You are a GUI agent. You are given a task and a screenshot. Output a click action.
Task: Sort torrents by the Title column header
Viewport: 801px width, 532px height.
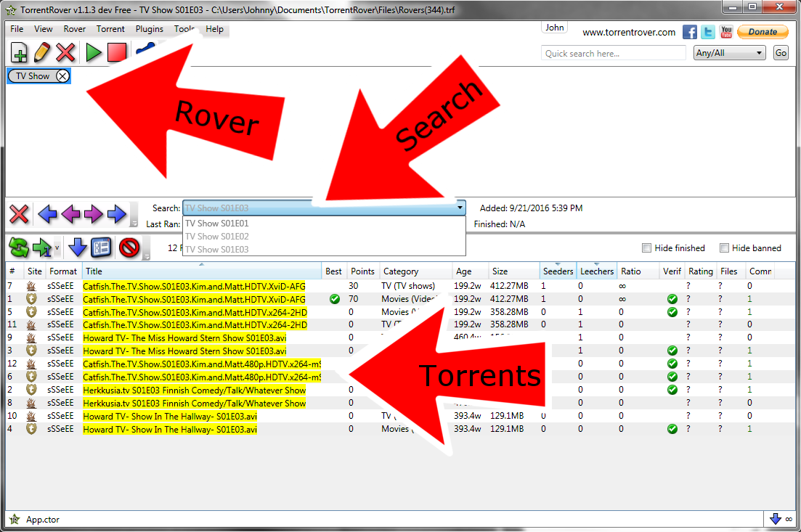point(202,271)
